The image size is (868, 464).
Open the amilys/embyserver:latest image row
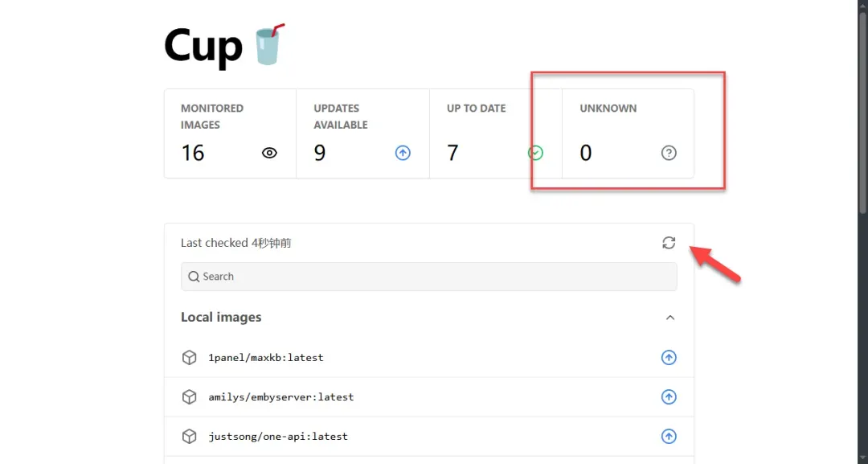pos(429,397)
